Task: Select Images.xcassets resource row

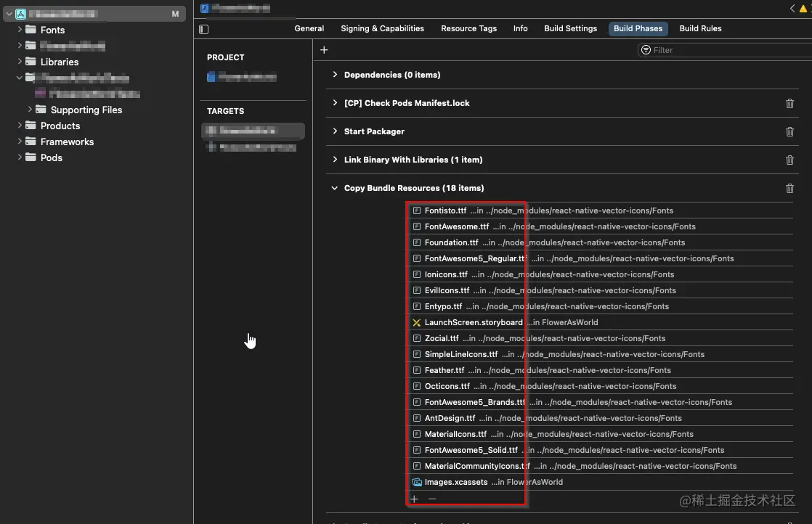Action: (x=601, y=482)
